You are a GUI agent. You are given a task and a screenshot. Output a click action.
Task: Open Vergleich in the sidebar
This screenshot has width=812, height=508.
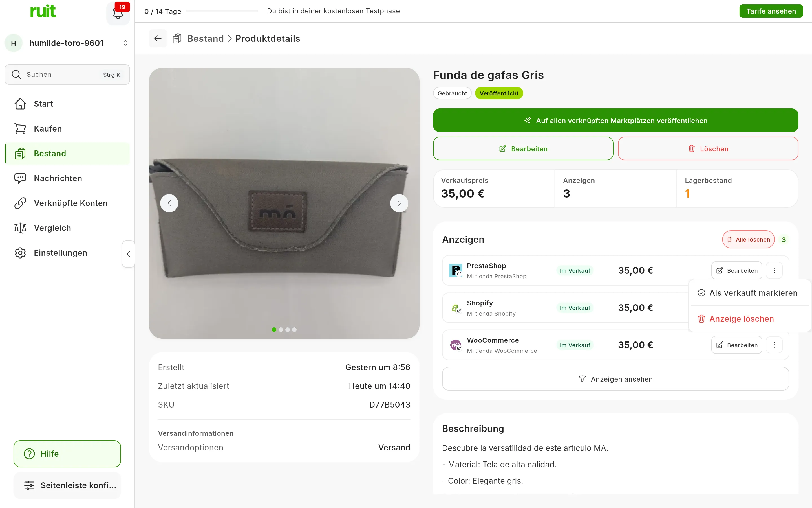pos(67,228)
